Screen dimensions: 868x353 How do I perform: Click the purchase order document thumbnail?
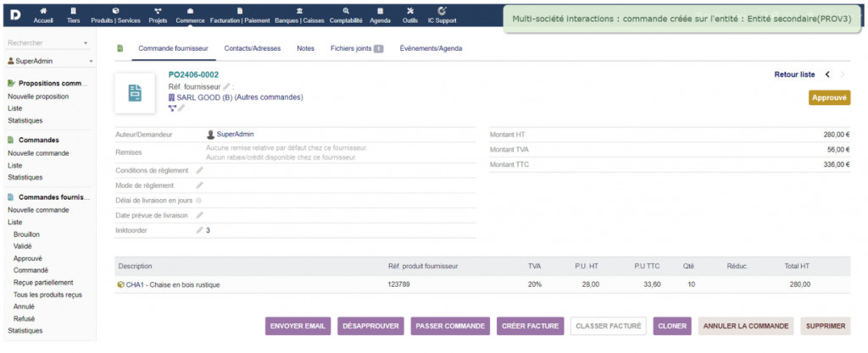coord(135,93)
